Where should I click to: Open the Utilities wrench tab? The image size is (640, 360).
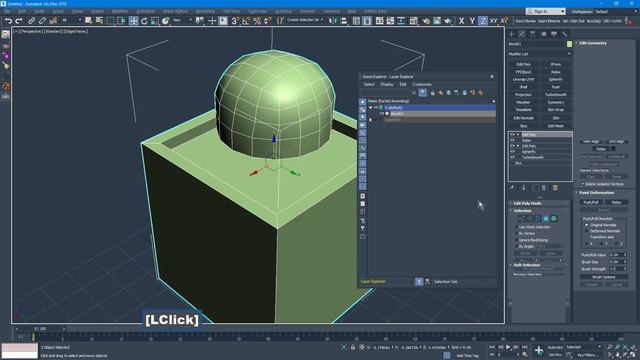[x=565, y=34]
